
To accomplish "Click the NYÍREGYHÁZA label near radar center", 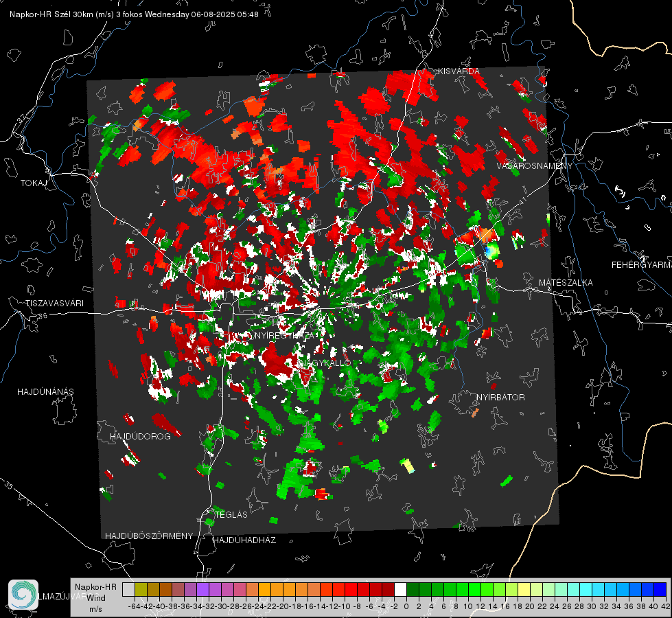I will click(286, 336).
